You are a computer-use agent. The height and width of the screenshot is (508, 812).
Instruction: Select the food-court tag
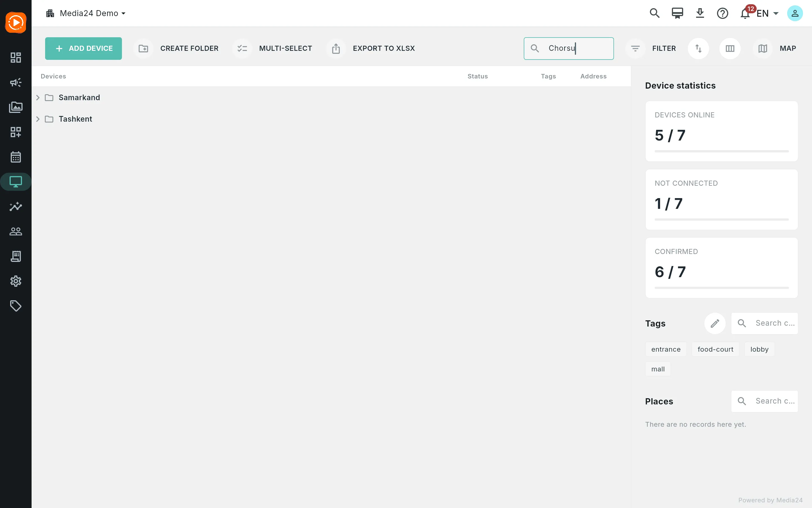pos(715,349)
